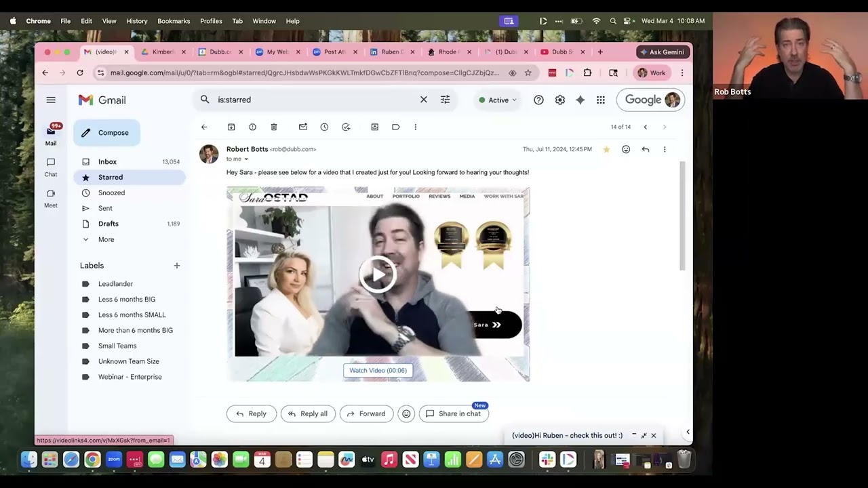This screenshot has height=488, width=868.
Task: Open the Labels tag icon in toolbar
Action: click(x=396, y=127)
